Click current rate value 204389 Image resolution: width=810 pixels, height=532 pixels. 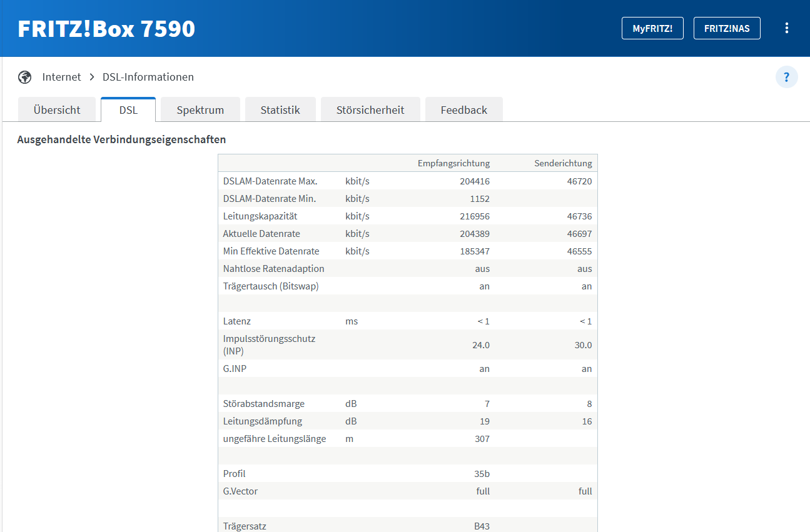point(473,234)
